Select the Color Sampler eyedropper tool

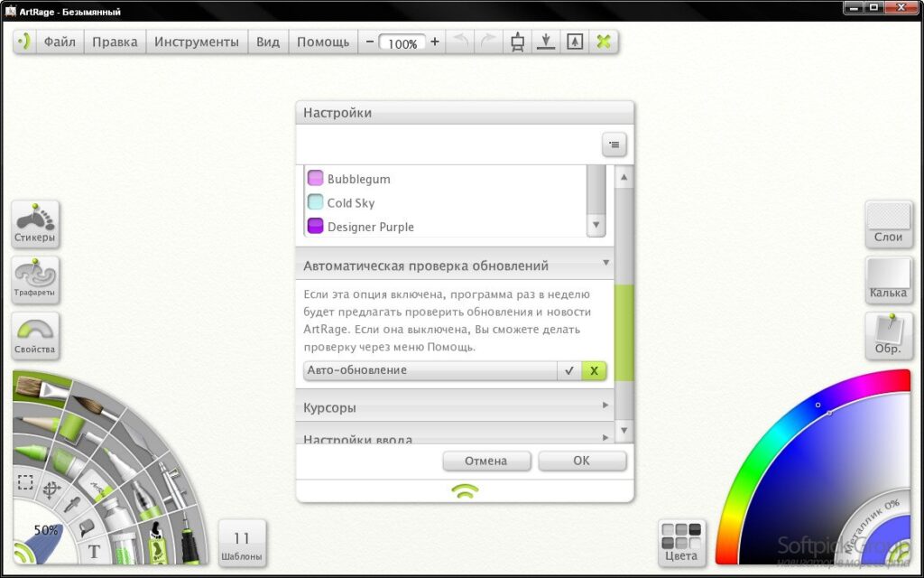pyautogui.click(x=72, y=505)
